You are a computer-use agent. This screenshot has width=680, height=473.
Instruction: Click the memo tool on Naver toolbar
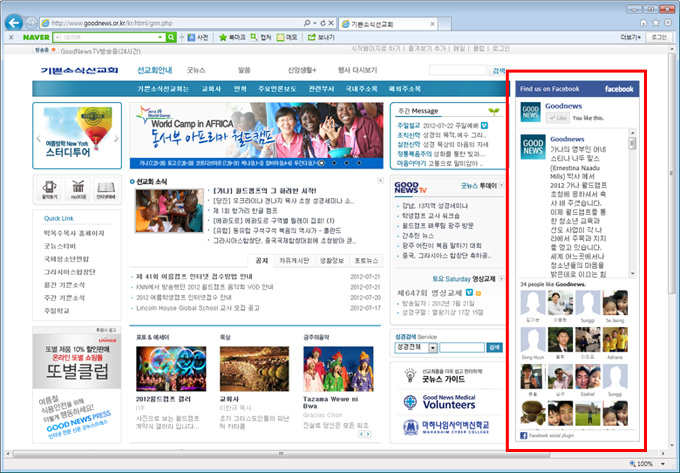[287, 37]
